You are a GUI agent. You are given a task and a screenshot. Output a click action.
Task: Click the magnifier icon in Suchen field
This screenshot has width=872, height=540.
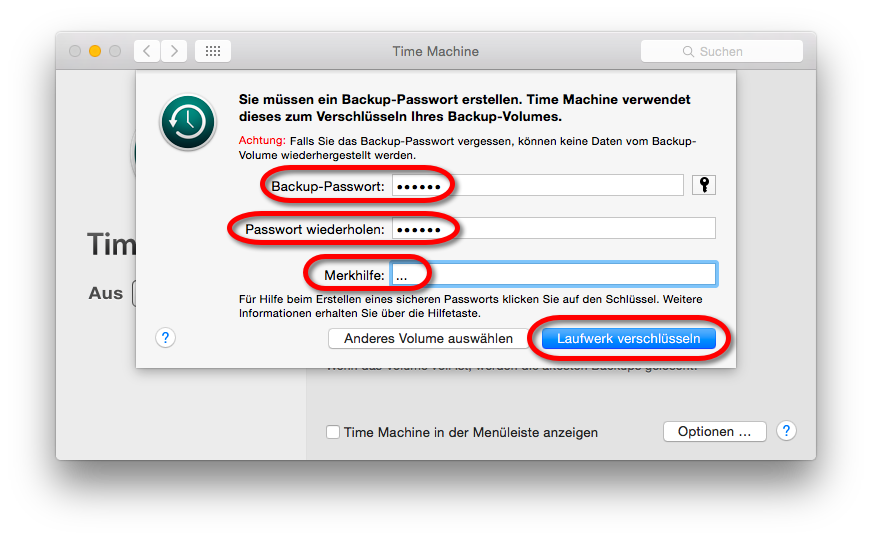(x=688, y=52)
